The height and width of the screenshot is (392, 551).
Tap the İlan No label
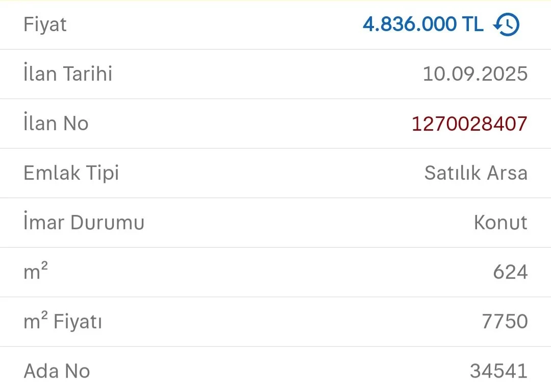click(x=56, y=124)
